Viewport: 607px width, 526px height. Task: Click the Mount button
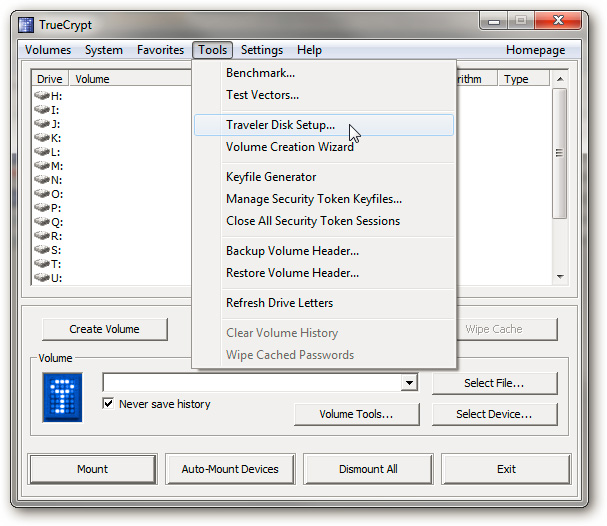pos(92,469)
